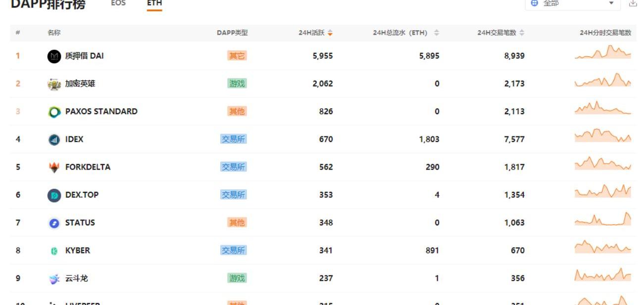Click the 交易所 tag in DEX.TOP row
Image resolution: width=644 pixels, height=305 pixels.
(234, 194)
